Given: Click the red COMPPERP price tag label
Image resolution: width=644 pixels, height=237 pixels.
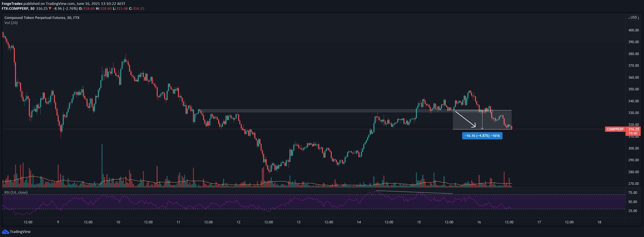Looking at the screenshot, I should [x=615, y=129].
